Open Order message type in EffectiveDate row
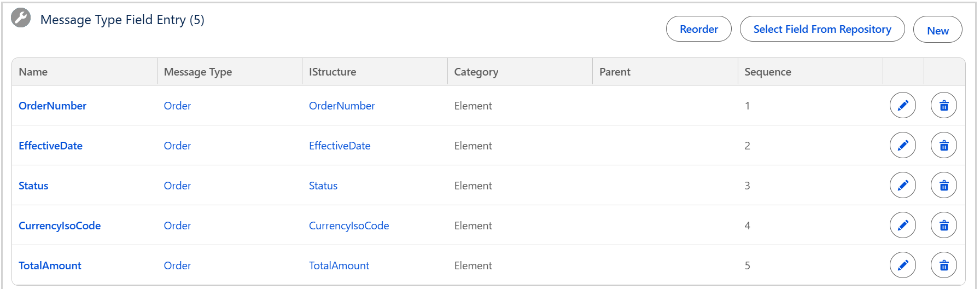980x289 pixels. pyautogui.click(x=177, y=146)
